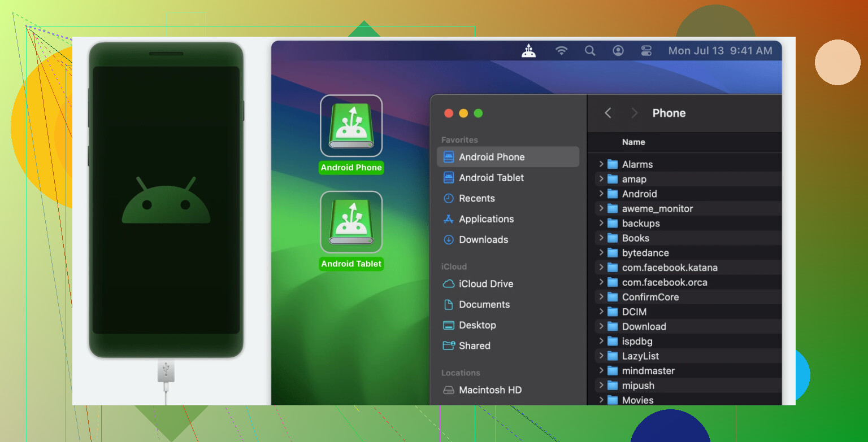
Task: Open Control Center in the menu bar
Action: [646, 51]
